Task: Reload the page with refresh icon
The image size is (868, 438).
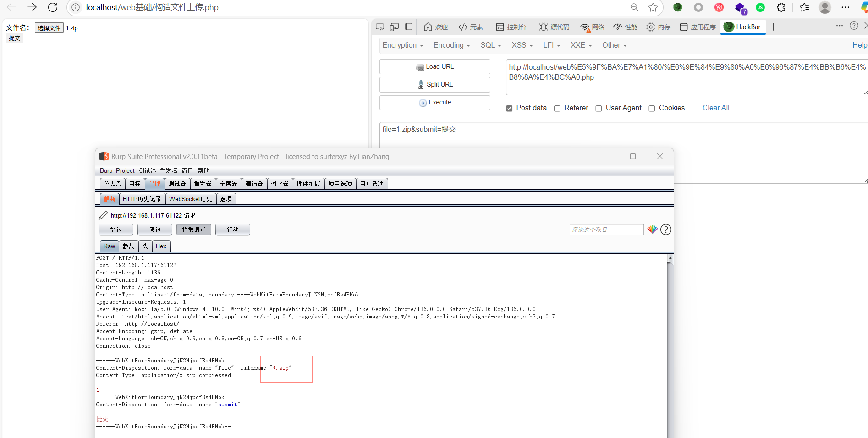Action: (x=53, y=7)
